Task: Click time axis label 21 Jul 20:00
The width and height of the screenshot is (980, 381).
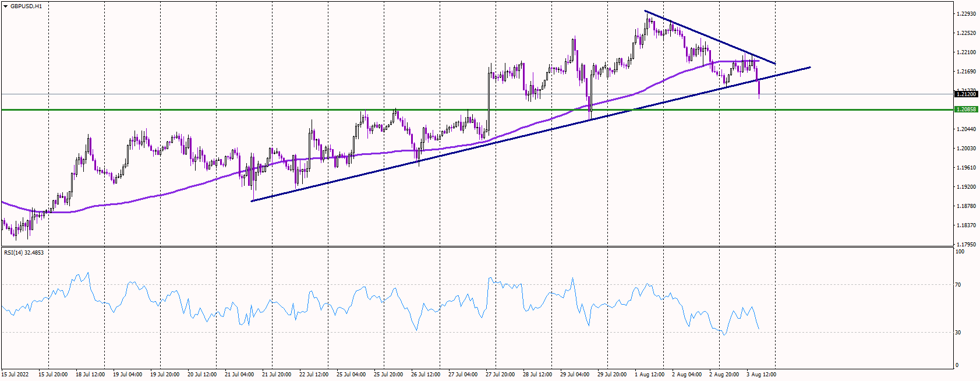Action: 277,375
